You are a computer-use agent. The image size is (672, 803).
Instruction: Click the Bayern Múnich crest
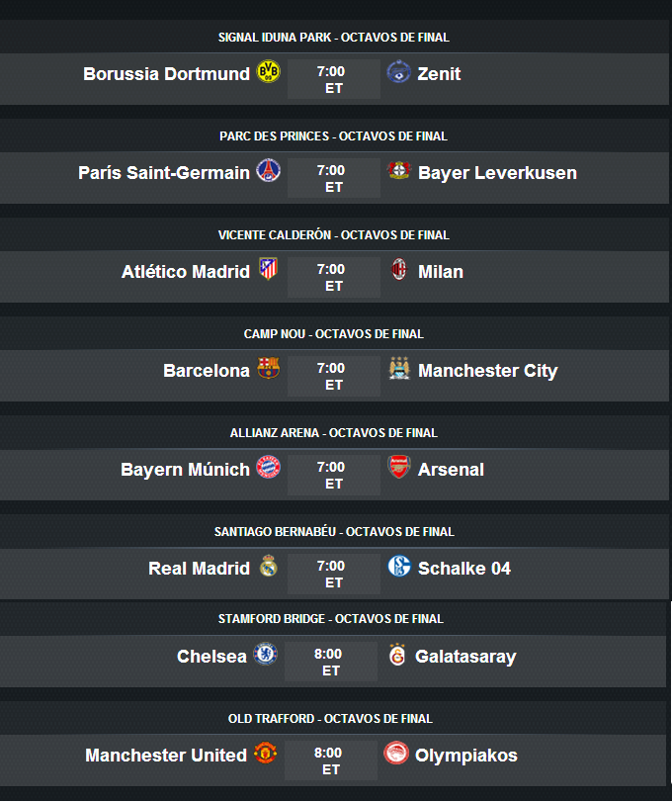click(x=268, y=467)
